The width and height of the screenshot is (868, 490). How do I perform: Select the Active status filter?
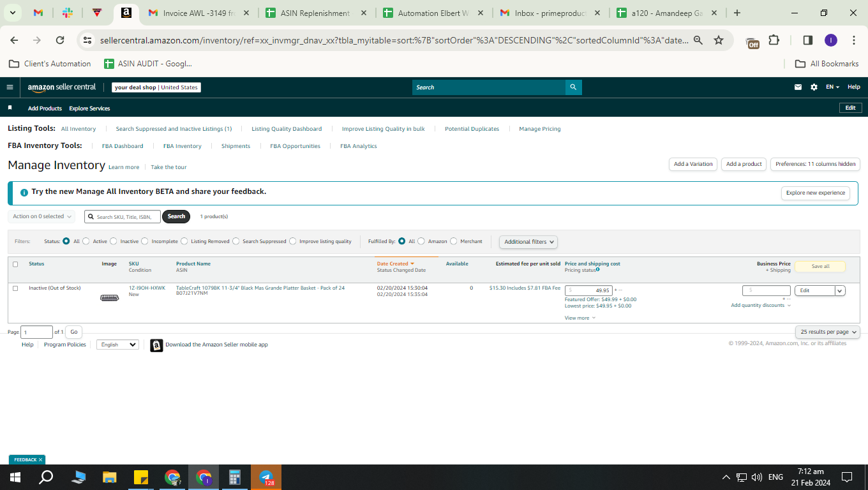[86, 241]
